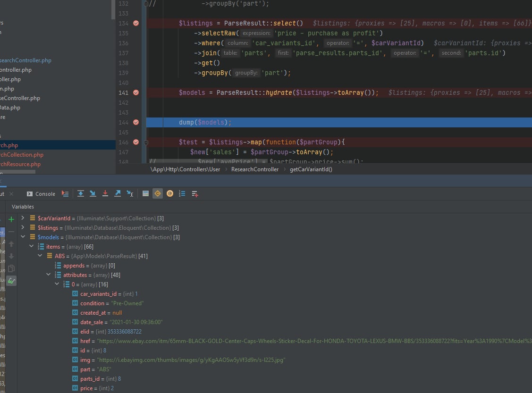The image size is (532, 393).
Task: Toggle breakpoint on line 134
Action: (136, 23)
